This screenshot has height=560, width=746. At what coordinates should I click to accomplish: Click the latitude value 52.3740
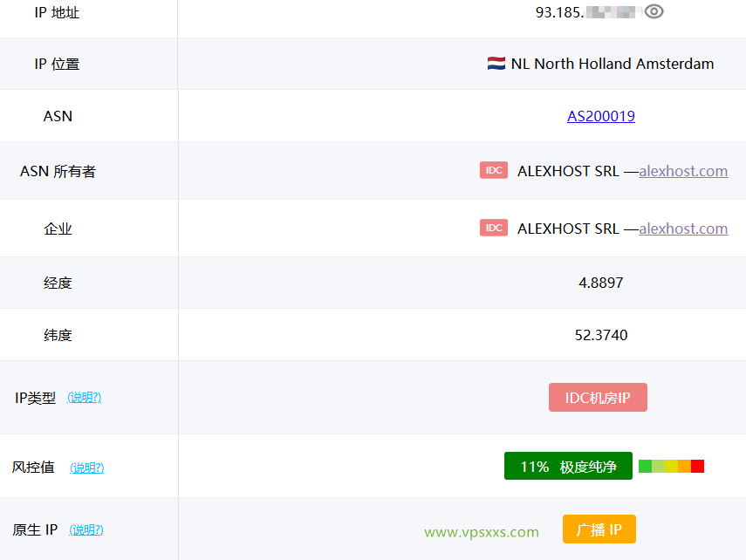(601, 335)
